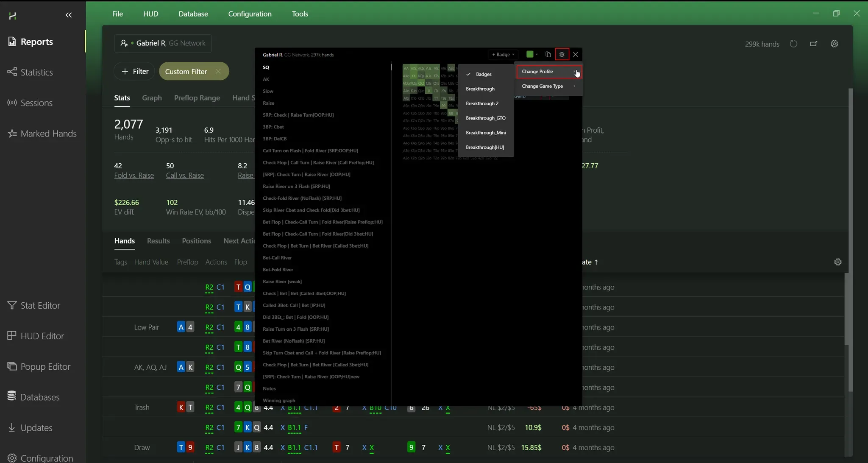Click the + Filter button
868x463 pixels.
tap(135, 71)
